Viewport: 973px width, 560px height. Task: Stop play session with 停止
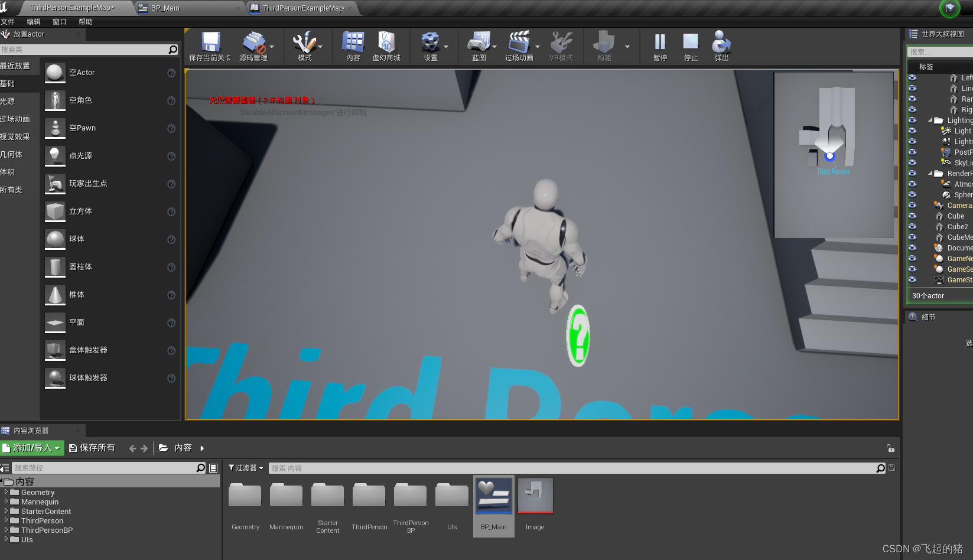click(691, 43)
